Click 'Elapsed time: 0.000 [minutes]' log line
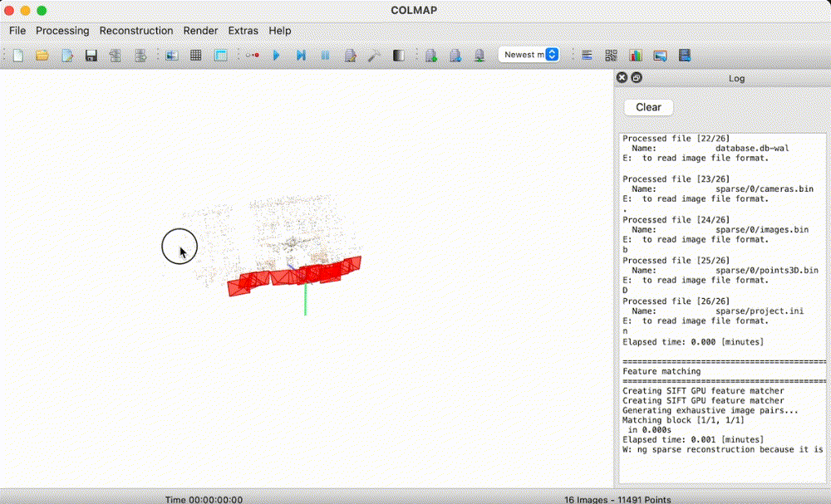831x504 pixels. 693,342
